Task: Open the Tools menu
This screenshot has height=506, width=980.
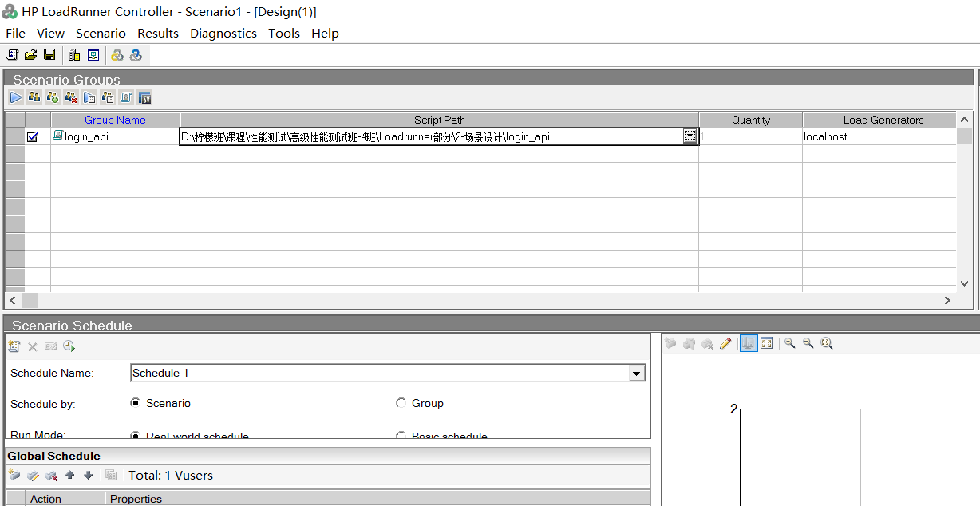Action: (x=284, y=34)
